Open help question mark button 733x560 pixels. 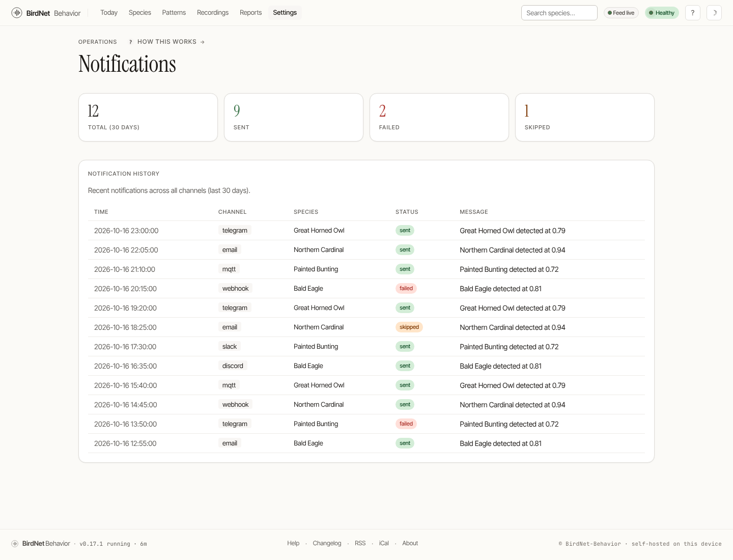point(693,13)
